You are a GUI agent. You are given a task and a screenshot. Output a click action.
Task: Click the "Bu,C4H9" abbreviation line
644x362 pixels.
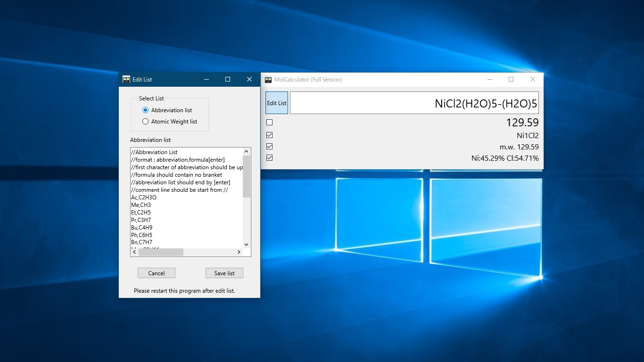click(141, 228)
